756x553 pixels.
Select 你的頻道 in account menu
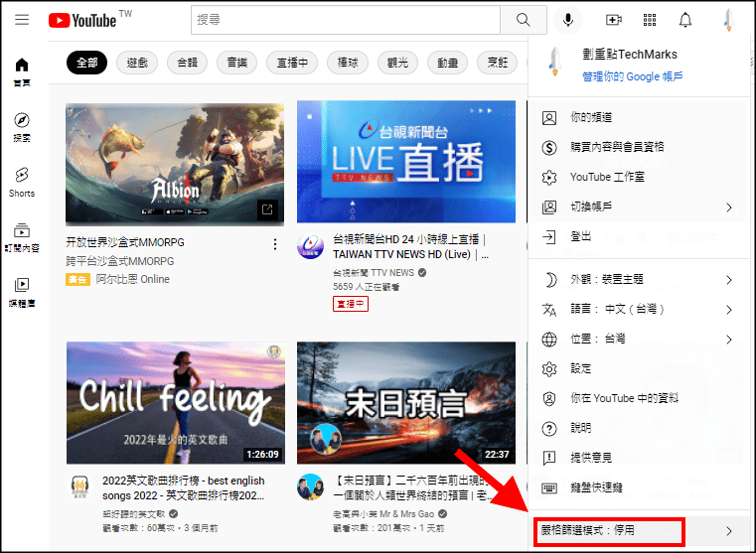click(x=639, y=117)
